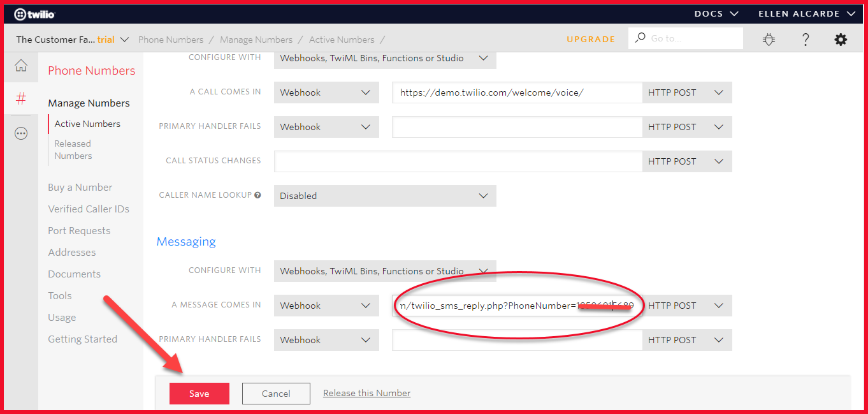Click the search magnifier icon

click(x=640, y=38)
